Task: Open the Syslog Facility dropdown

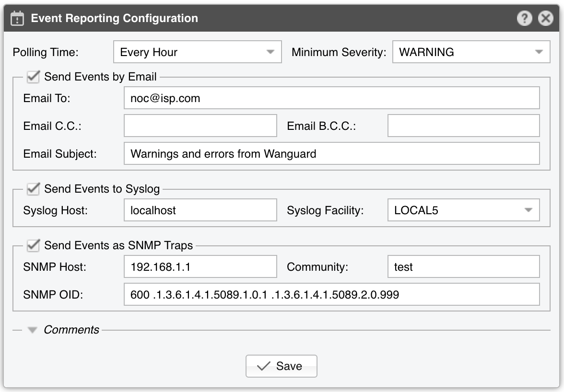Action: point(464,210)
